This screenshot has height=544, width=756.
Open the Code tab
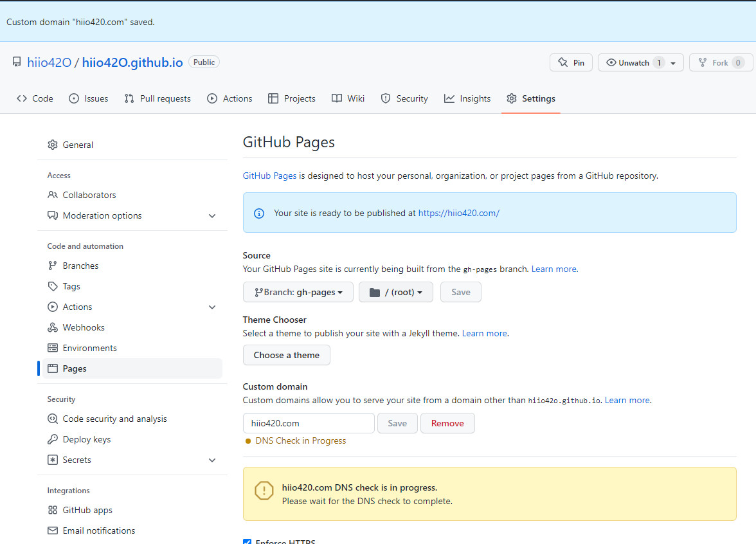[35, 98]
